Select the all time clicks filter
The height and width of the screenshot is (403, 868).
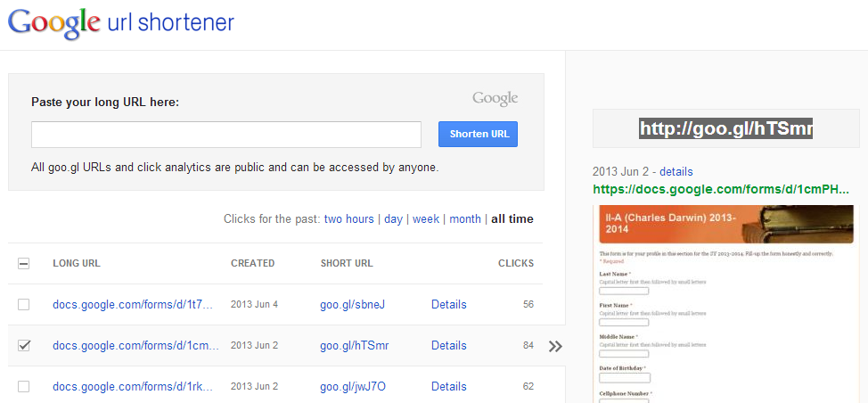click(x=512, y=219)
